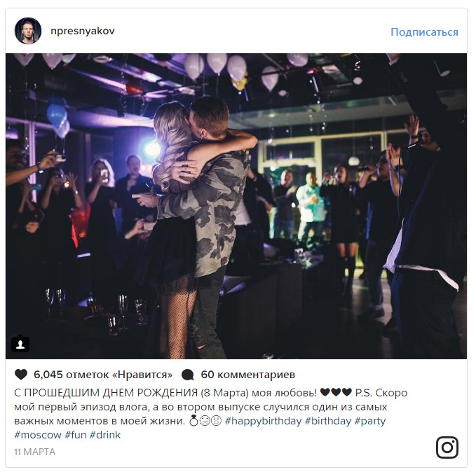Open the #birthday hashtag
Image resolution: width=476 pixels, height=472 pixels.
click(x=328, y=421)
